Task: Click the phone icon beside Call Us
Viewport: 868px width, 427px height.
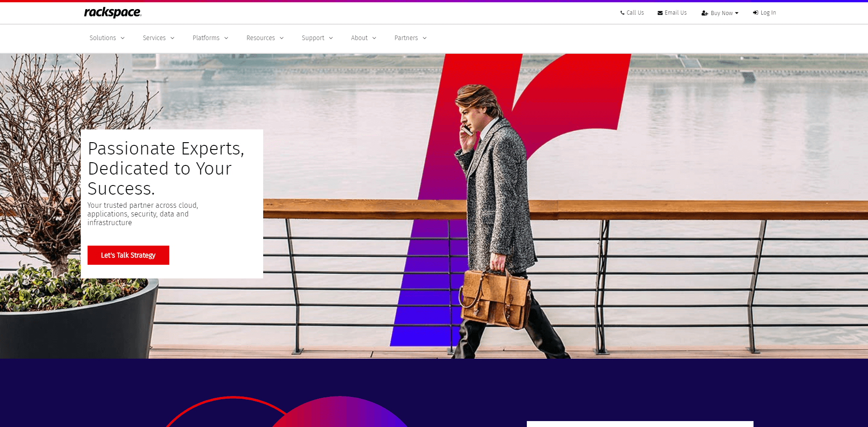Action: pyautogui.click(x=622, y=13)
